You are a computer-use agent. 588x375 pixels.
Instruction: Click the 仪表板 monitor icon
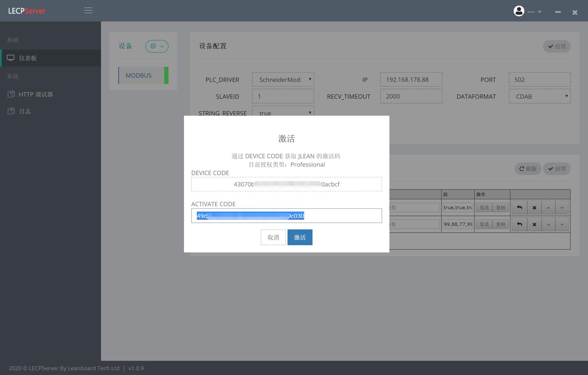pos(11,58)
